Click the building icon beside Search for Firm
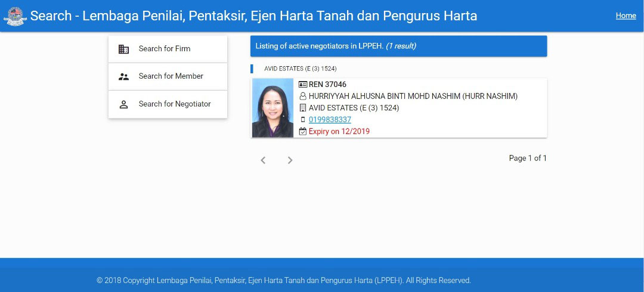644x292 pixels. [x=123, y=49]
